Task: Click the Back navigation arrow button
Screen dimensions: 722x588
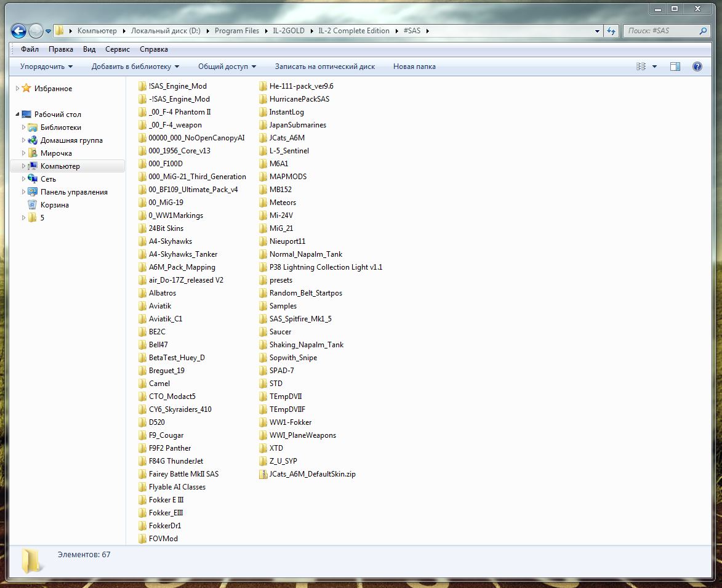Action: [x=18, y=31]
